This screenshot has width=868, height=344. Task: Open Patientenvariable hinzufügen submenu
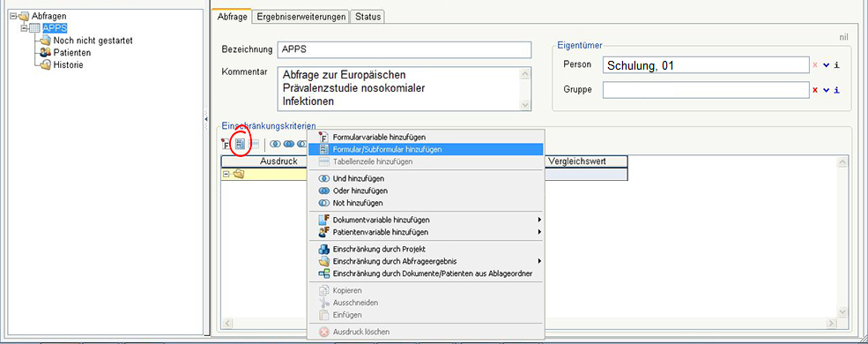pyautogui.click(x=427, y=232)
